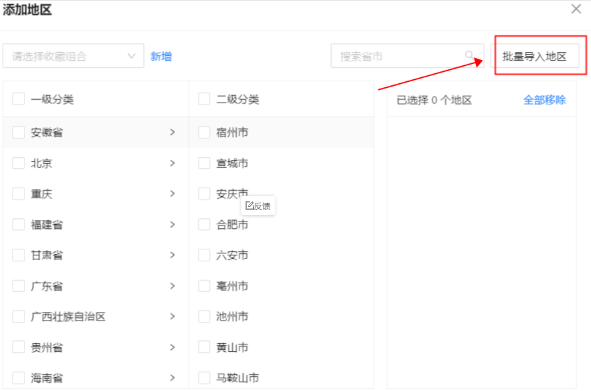Viewport: 591px width, 391px height.
Task: Expand 广西壮族自治区 with its chevron arrow
Action: pos(172,316)
